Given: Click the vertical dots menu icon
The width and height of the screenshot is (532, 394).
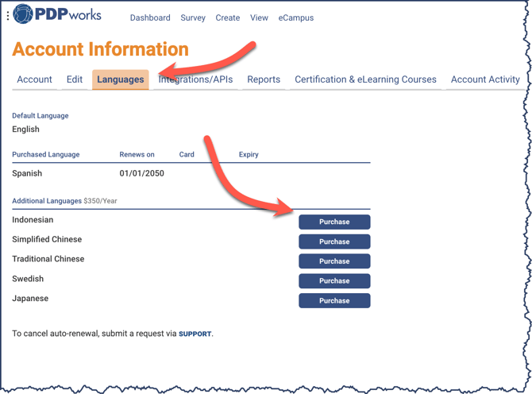Looking at the screenshot, I should coord(8,16).
